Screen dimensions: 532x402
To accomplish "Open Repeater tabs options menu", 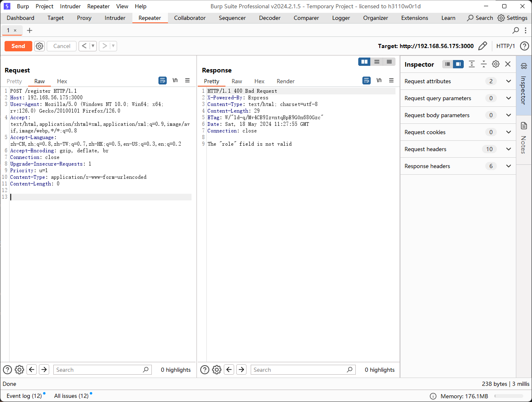I will pos(527,30).
